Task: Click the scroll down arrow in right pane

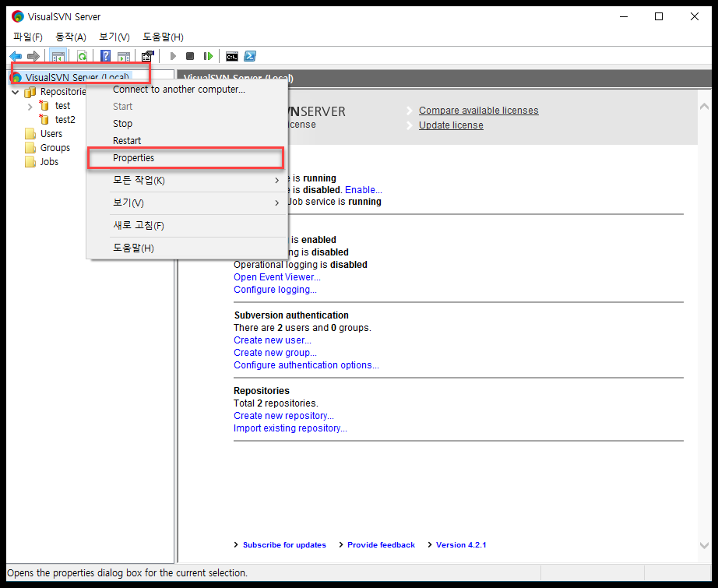Action: click(x=704, y=545)
